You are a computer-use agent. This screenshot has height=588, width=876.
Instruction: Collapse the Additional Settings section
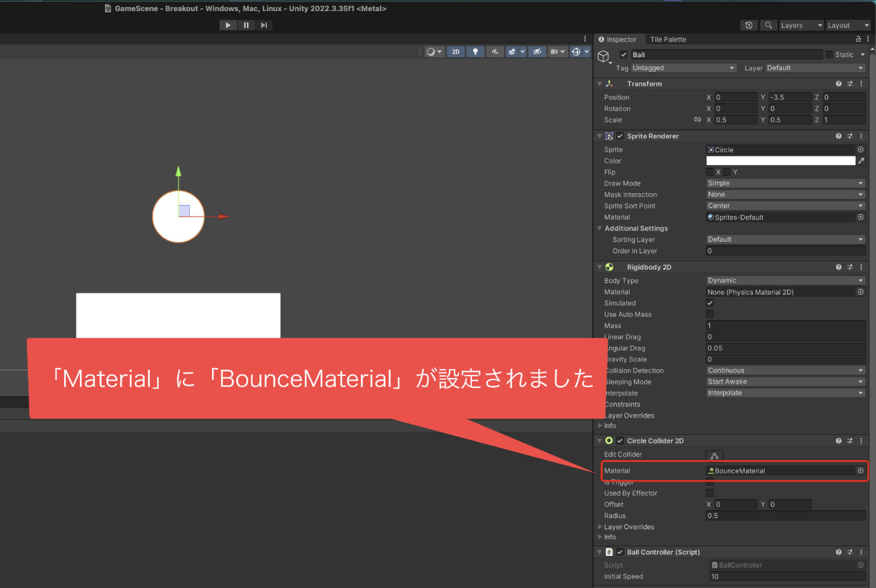click(599, 228)
